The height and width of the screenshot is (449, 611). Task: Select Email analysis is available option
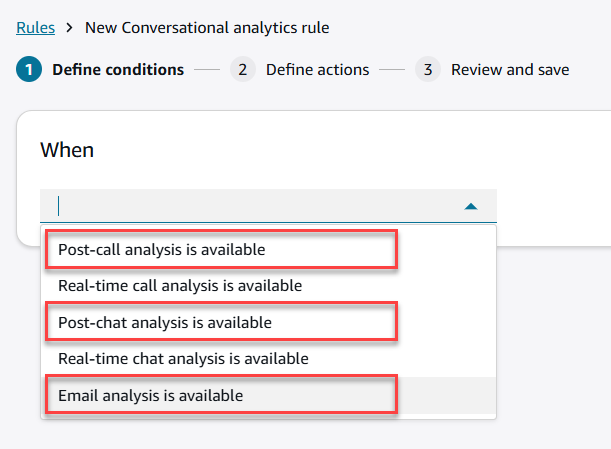[150, 395]
